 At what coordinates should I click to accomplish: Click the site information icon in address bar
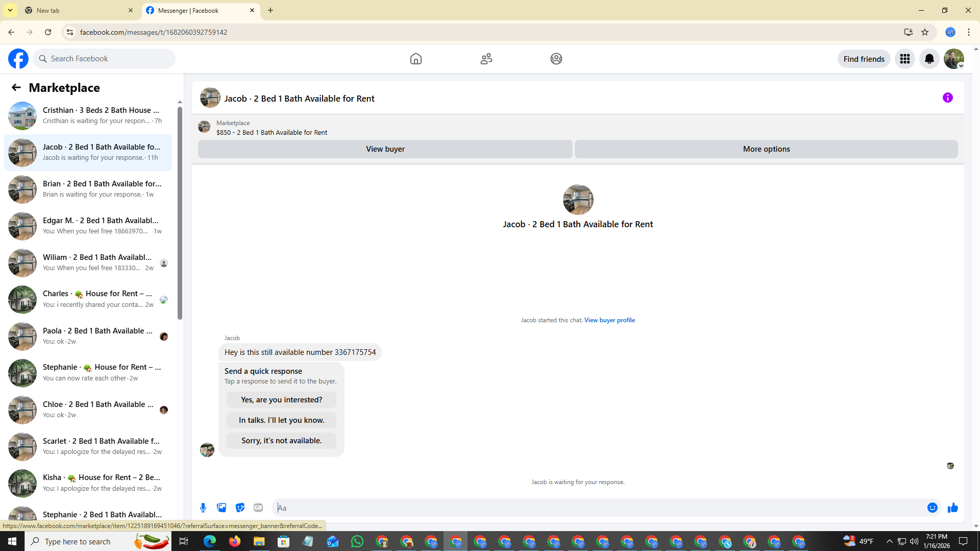(x=70, y=32)
